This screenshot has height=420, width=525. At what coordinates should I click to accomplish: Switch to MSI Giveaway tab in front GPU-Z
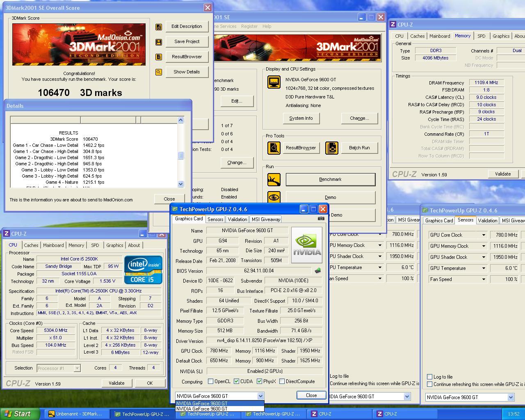(266, 219)
